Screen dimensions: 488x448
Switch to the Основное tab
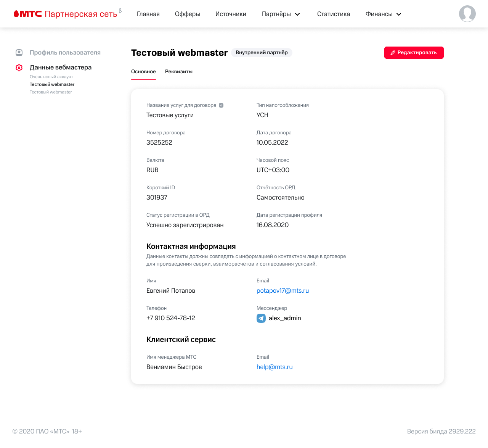143,72
